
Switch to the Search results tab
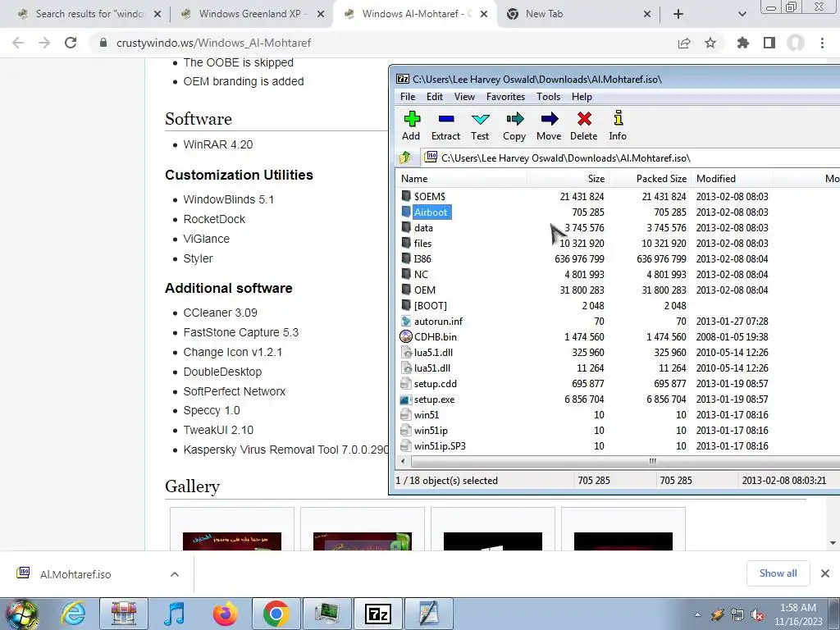[x=89, y=14]
